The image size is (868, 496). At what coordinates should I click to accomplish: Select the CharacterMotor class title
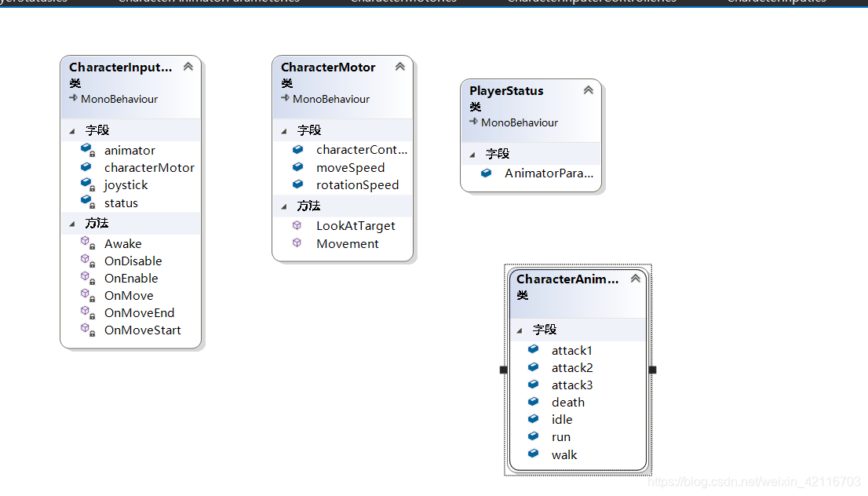[328, 67]
